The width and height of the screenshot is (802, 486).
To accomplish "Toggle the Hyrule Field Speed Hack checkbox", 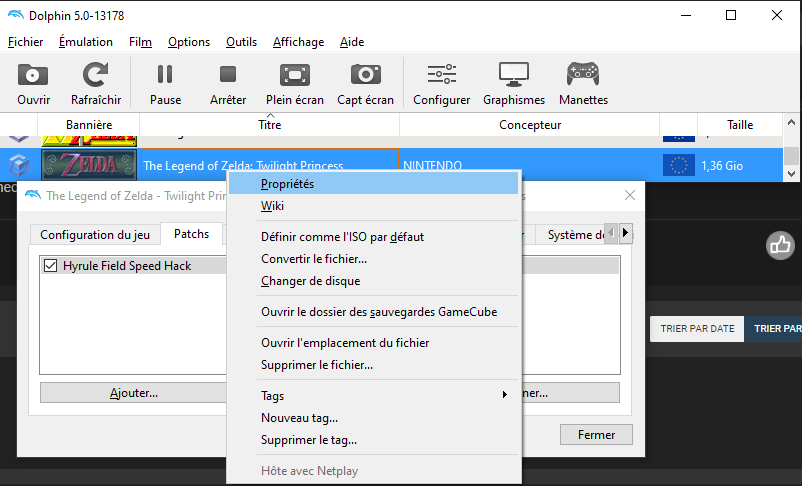I will (50, 266).
